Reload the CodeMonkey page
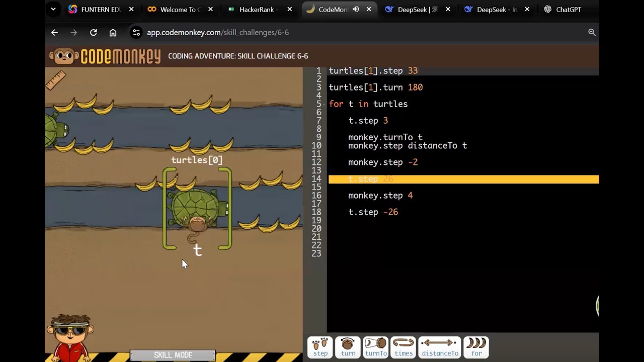 coord(94,32)
